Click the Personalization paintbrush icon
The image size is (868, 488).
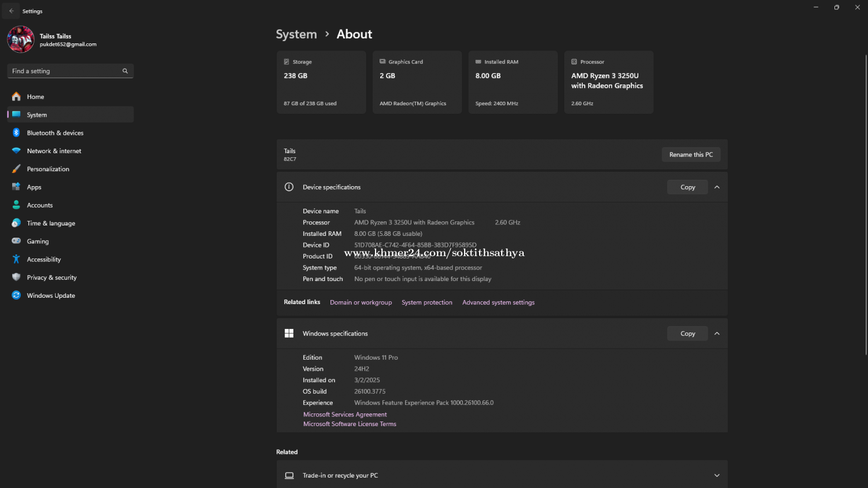coord(16,169)
